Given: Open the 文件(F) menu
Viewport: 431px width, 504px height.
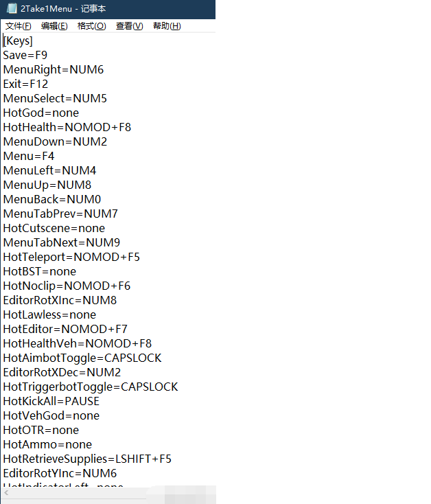Looking at the screenshot, I should (19, 25).
